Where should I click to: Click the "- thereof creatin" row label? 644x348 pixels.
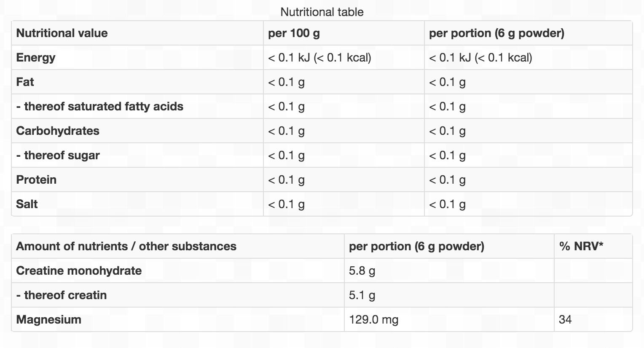click(61, 295)
